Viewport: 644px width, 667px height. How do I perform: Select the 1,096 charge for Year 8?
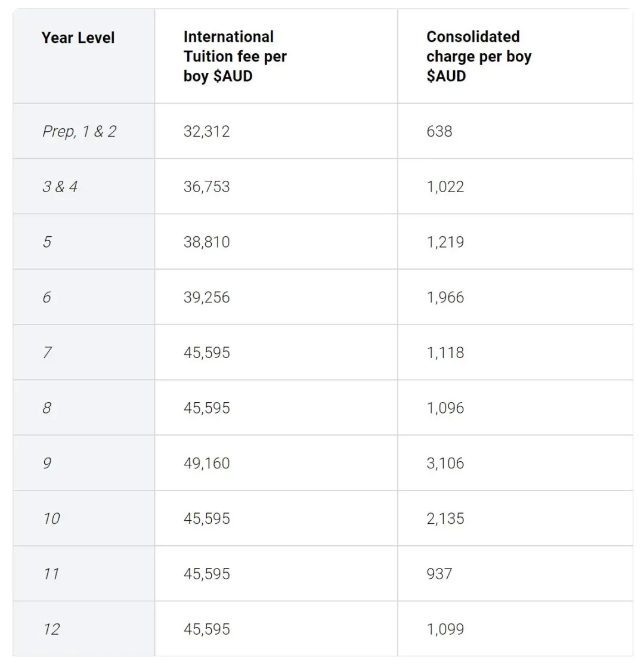tap(445, 408)
